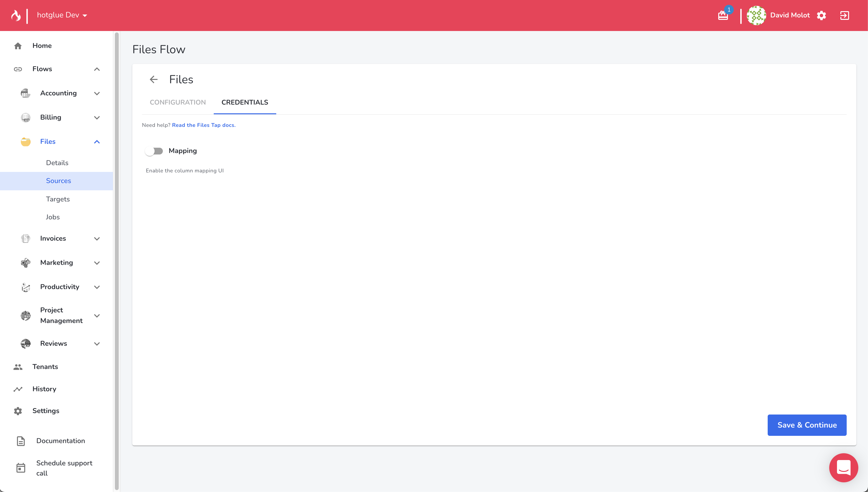Click the logout icon in header
Screen dimensions: 868x492
coord(844,15)
